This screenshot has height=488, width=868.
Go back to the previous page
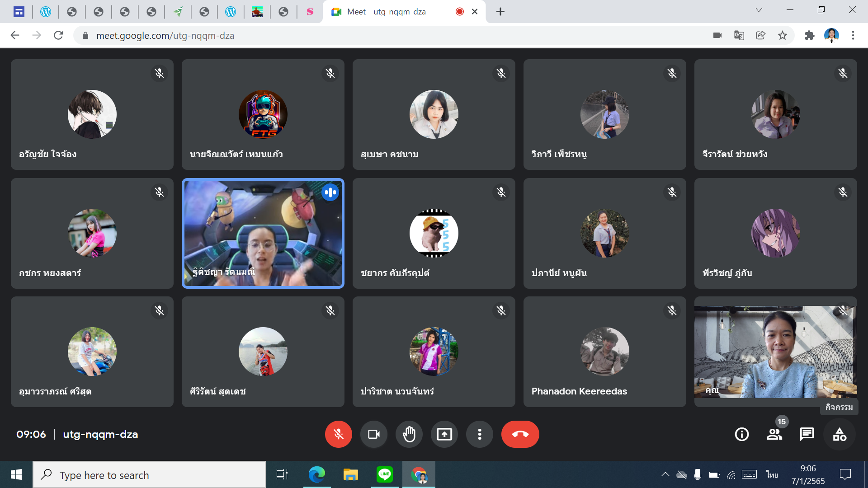15,35
